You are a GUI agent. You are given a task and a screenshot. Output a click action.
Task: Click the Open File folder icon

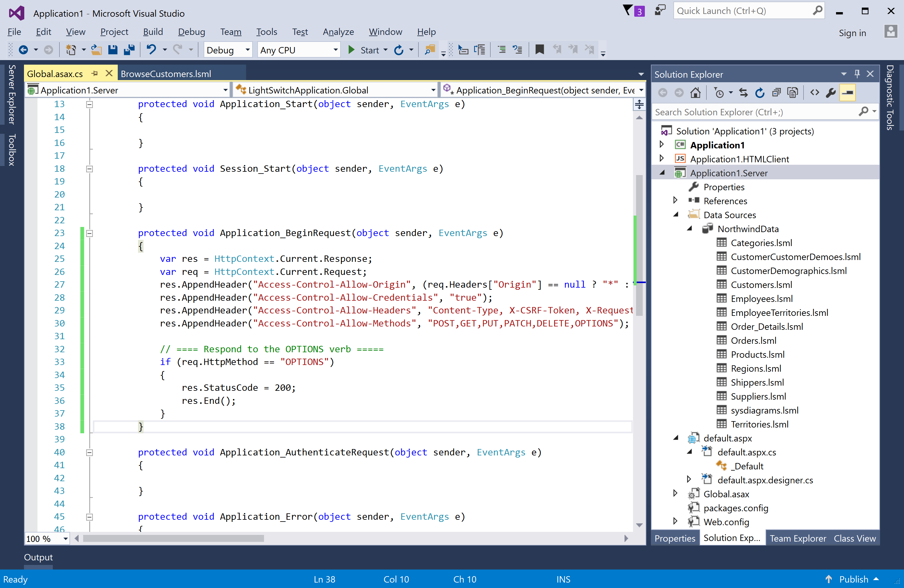[x=96, y=50]
